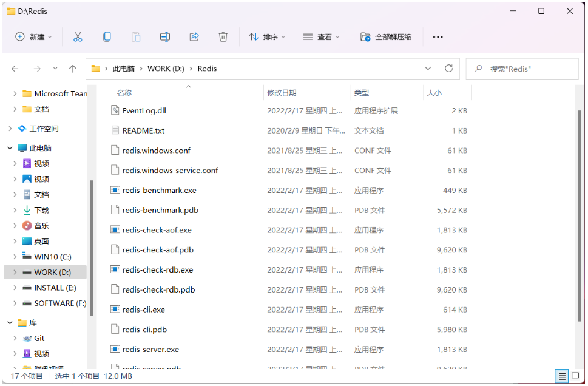Click the Delete trash can icon
The width and height of the screenshot is (588, 386).
point(223,37)
